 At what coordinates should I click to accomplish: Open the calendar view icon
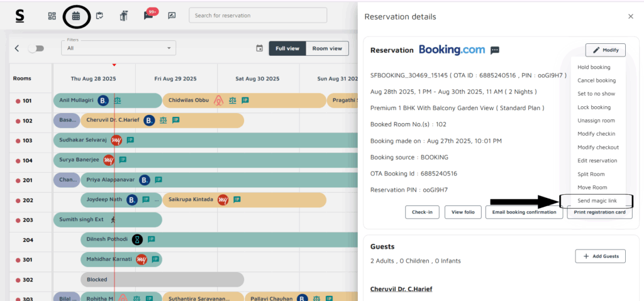coord(76,16)
